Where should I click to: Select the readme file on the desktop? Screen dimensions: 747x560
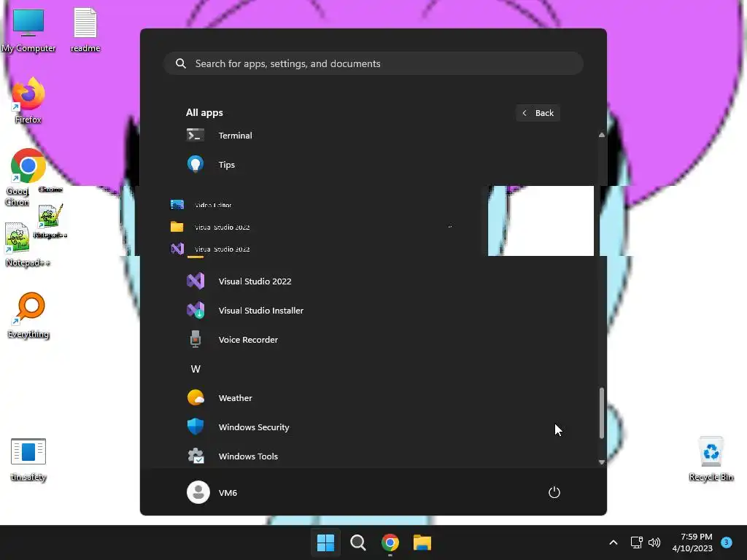pos(85,31)
